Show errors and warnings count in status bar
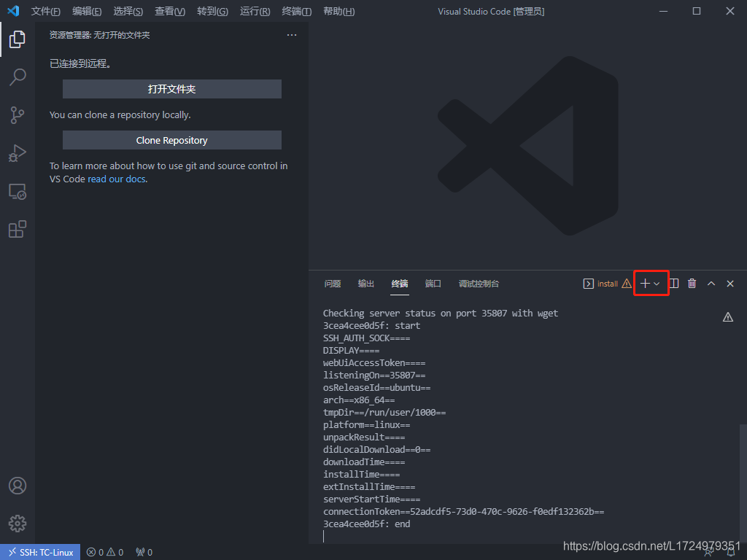Screen dimensions: 747x560 click(x=105, y=553)
